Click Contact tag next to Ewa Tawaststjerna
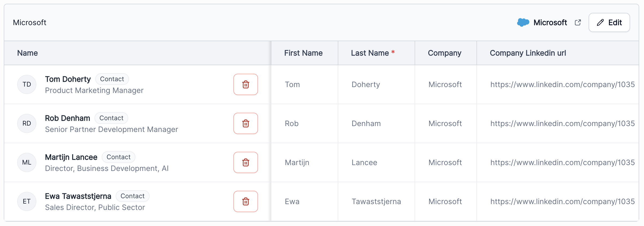The image size is (644, 226). [x=132, y=196]
